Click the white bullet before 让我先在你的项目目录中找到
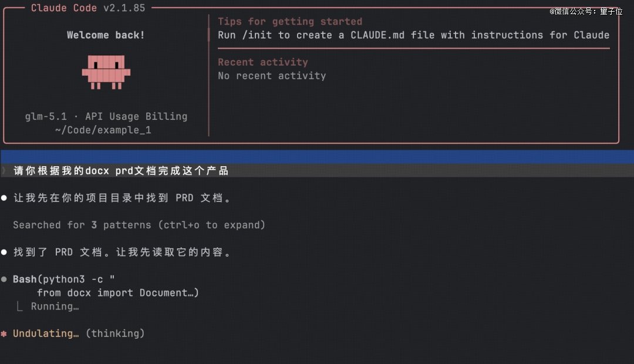 (4, 198)
